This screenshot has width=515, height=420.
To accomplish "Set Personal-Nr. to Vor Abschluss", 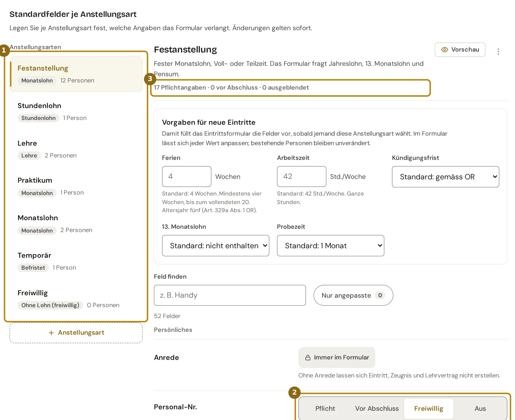I will 377,408.
